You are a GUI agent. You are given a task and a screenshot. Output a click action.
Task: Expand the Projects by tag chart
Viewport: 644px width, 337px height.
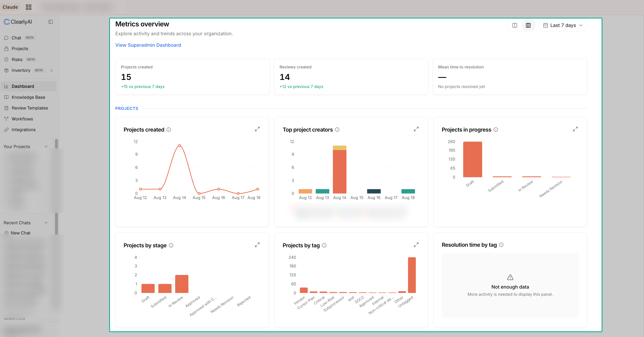(416, 245)
